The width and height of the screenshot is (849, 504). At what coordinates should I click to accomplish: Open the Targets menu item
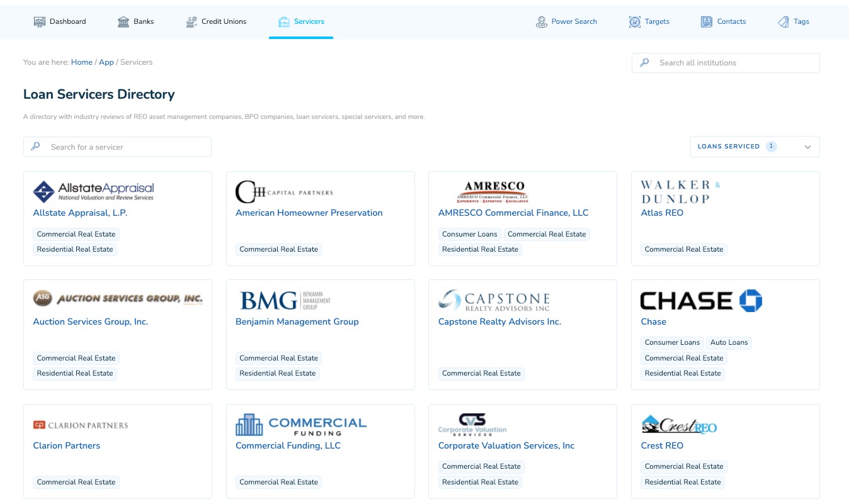point(649,21)
